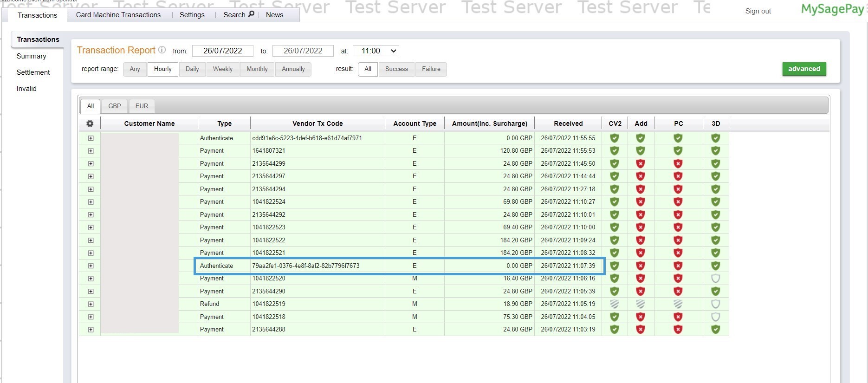Sort by Received column header
The width and height of the screenshot is (868, 383).
568,123
